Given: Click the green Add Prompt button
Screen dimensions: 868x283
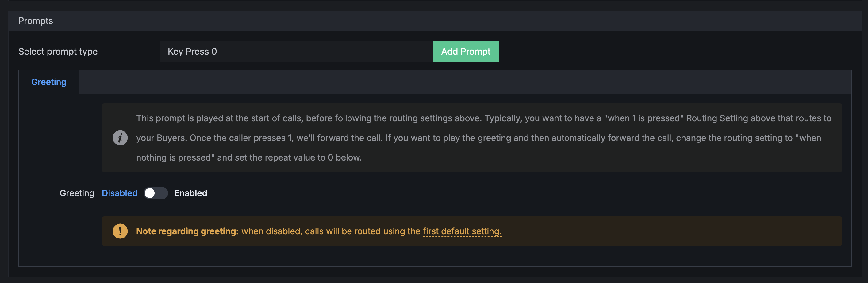Looking at the screenshot, I should point(466,51).
